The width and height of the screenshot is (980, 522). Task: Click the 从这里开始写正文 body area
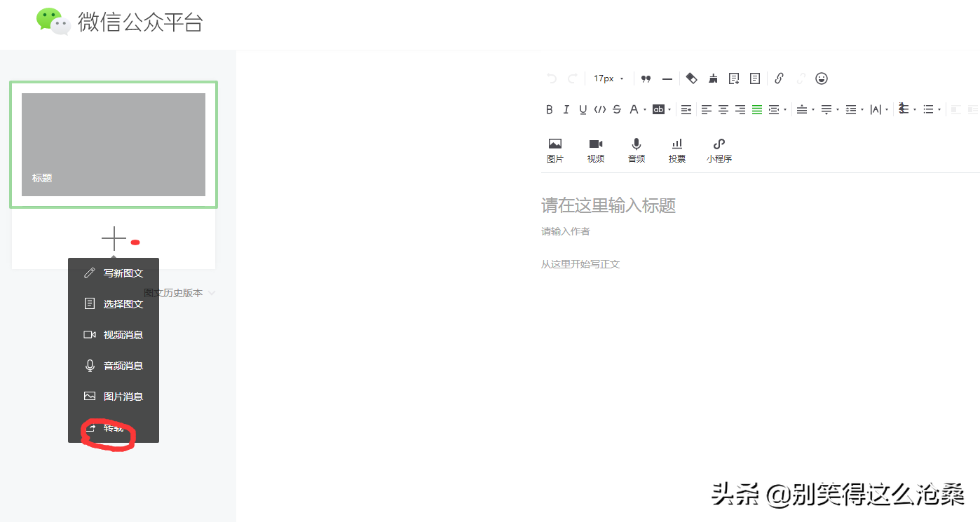(580, 264)
